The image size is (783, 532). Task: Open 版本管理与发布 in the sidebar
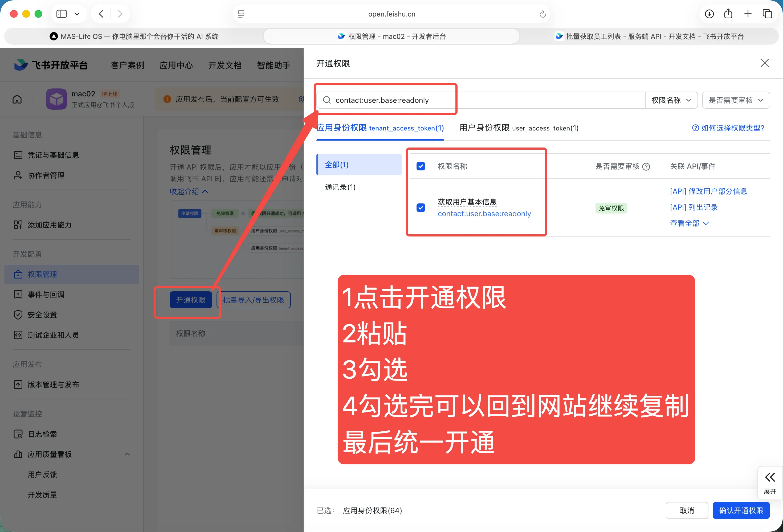click(x=71, y=384)
